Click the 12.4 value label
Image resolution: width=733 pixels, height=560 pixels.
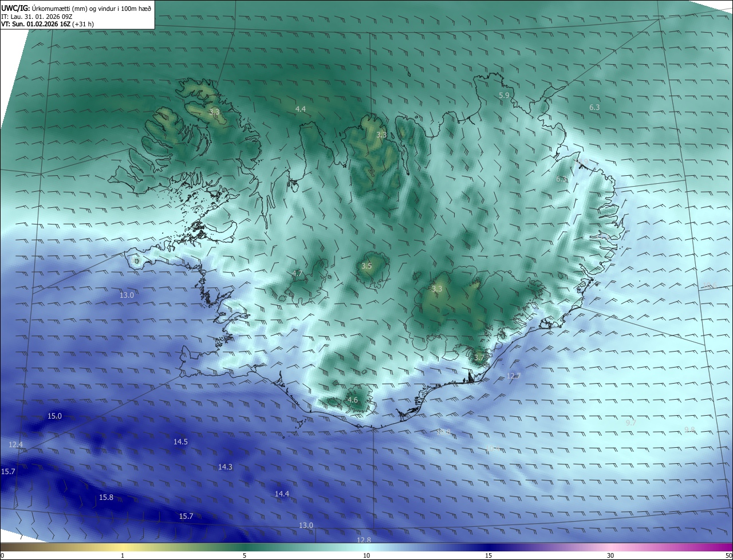(15, 444)
